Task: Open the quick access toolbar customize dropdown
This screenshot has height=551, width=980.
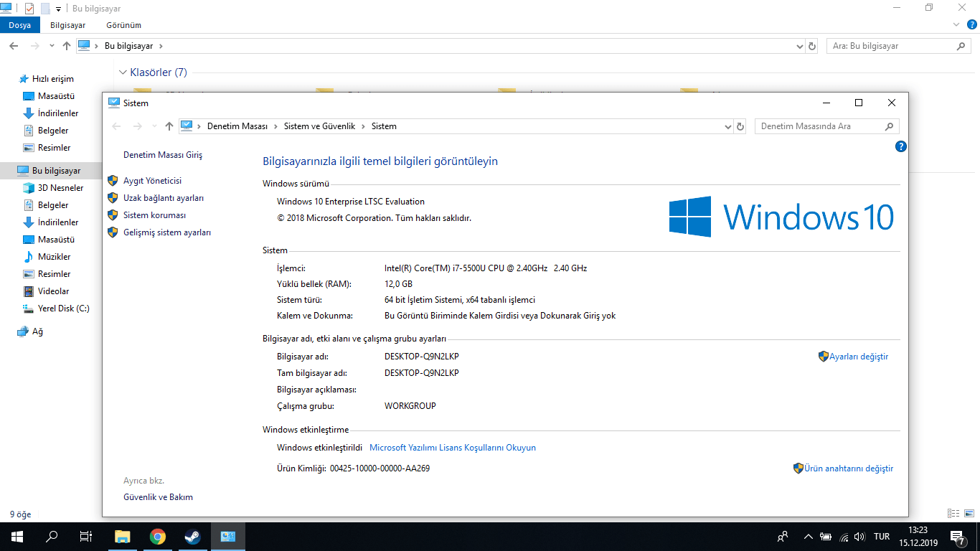Action: (58, 9)
